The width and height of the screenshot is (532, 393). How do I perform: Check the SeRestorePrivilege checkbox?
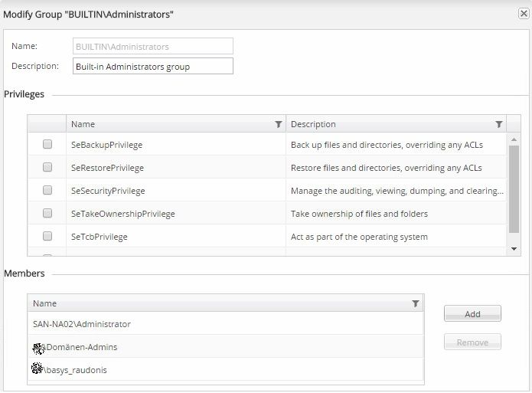point(47,167)
